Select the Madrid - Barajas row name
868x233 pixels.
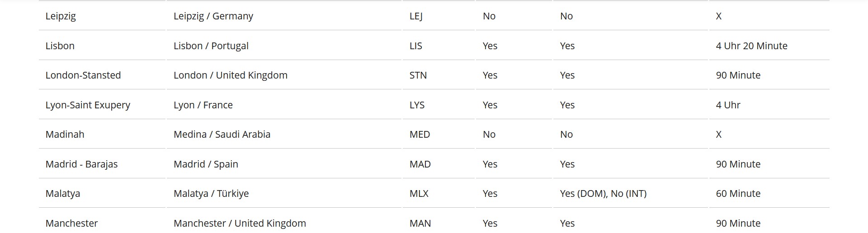tap(81, 164)
